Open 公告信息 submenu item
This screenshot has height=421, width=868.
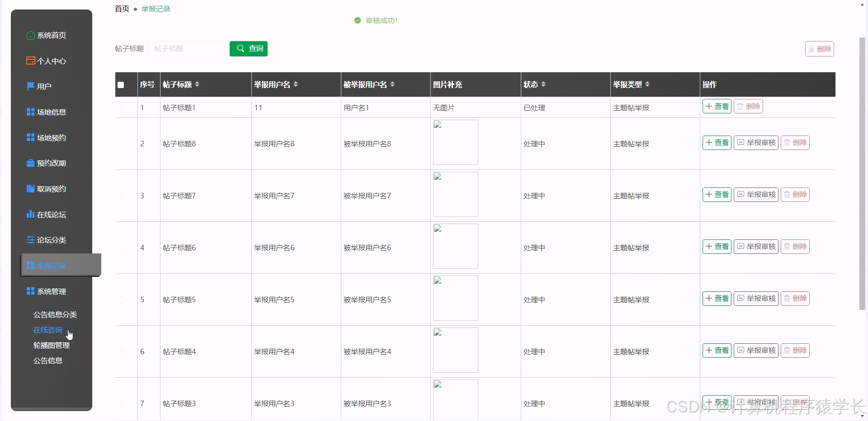click(48, 360)
